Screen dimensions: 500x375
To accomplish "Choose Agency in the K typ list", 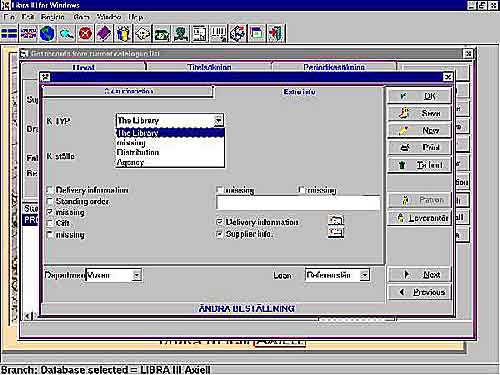I will click(170, 162).
